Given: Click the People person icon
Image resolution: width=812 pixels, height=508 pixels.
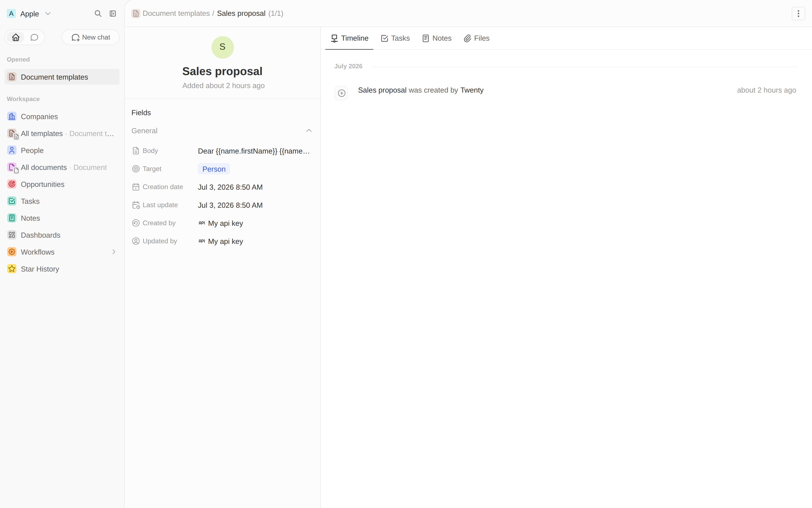Looking at the screenshot, I should coord(12,150).
